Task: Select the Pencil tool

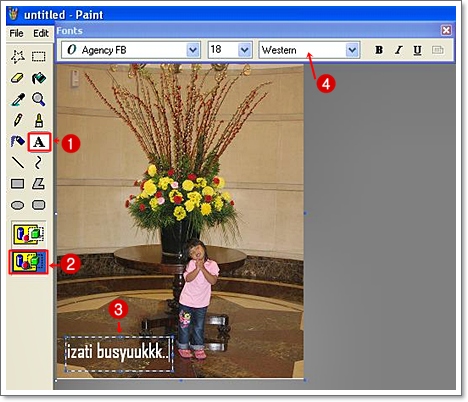Action: 17,120
